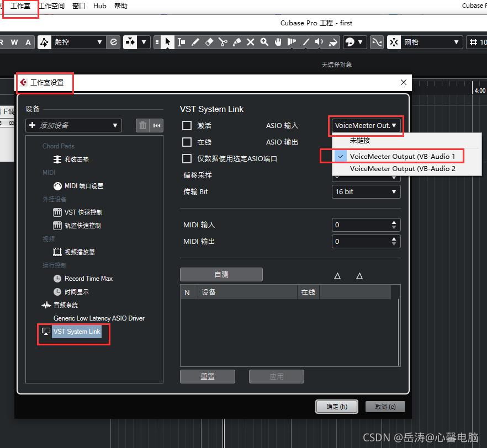Click the 取消 (c) button
The image size is (487, 448).
coord(385,407)
